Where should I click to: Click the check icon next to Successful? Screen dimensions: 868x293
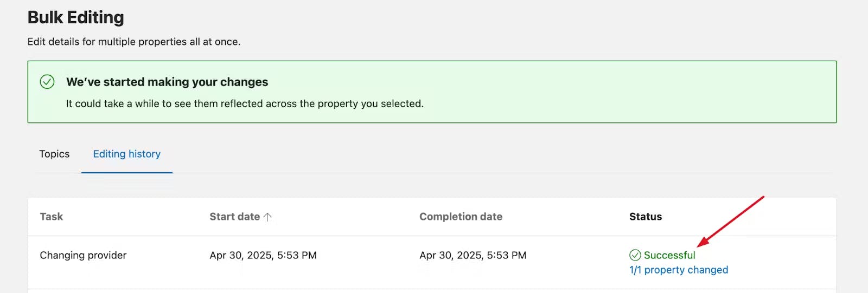click(x=635, y=255)
